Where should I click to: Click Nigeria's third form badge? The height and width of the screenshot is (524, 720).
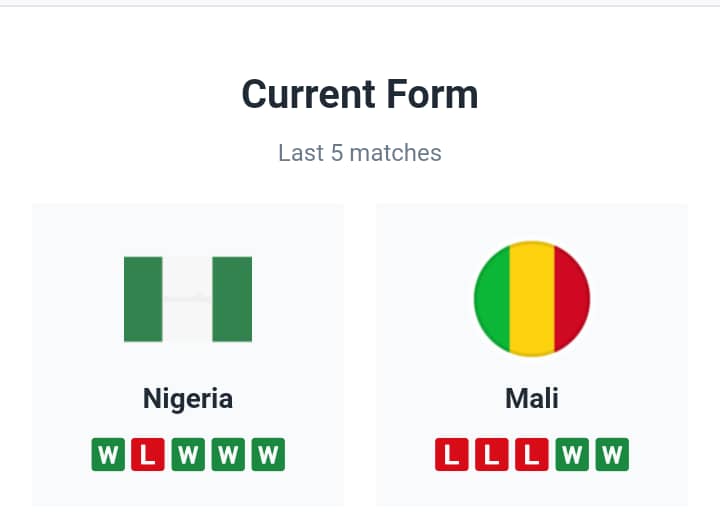[188, 455]
